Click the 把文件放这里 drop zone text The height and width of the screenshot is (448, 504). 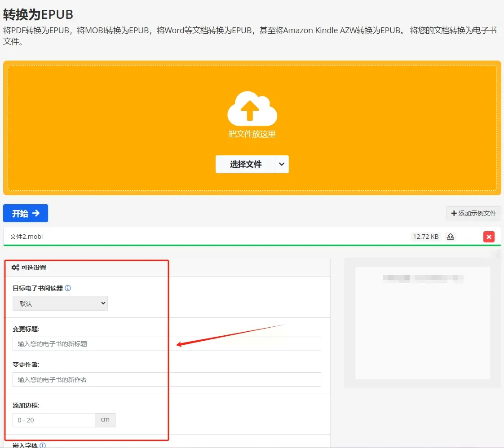point(252,134)
